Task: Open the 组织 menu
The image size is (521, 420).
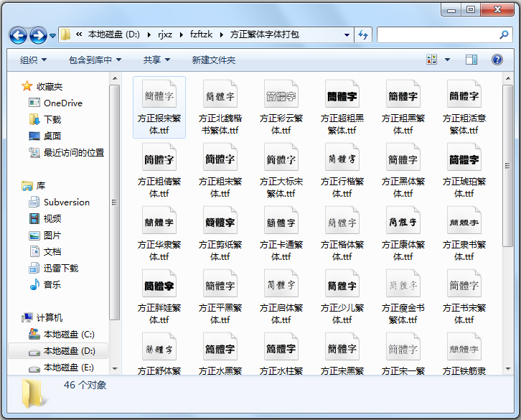Action: (x=33, y=60)
